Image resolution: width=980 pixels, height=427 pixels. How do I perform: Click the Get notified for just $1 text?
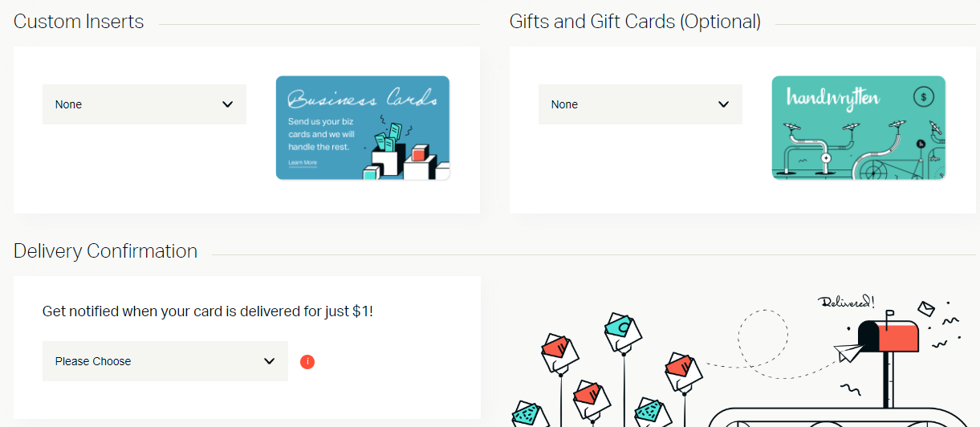coord(208,311)
